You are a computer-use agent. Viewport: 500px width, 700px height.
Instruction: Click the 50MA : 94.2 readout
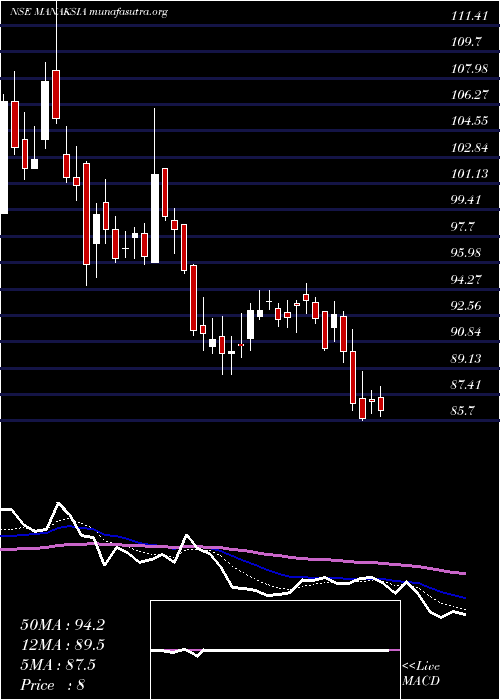(62, 625)
